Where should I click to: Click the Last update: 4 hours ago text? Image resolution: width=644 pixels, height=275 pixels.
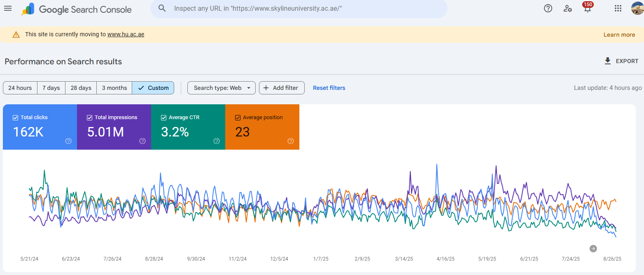coord(608,88)
